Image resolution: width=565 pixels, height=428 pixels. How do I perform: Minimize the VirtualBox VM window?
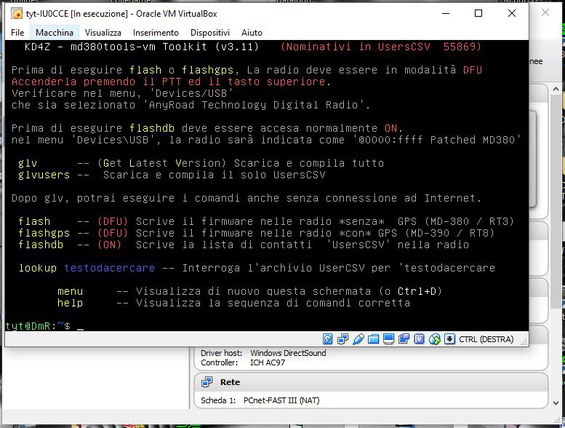pyautogui.click(x=446, y=13)
